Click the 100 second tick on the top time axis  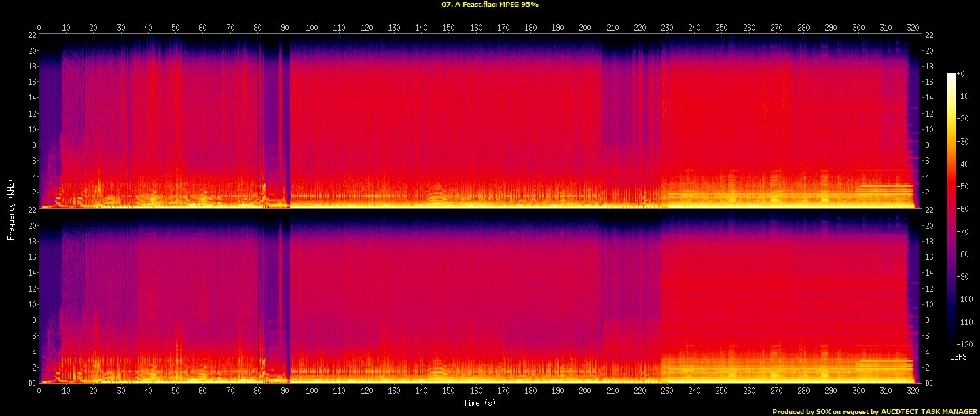312,28
